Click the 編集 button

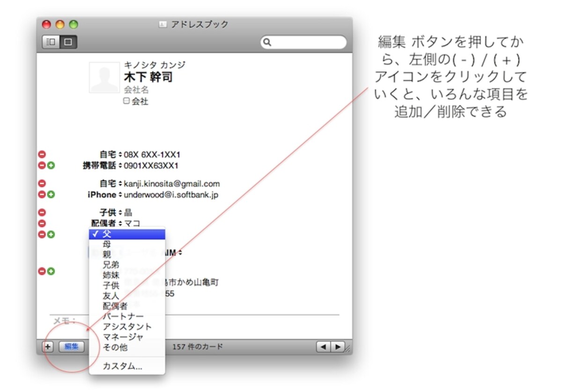(71, 347)
